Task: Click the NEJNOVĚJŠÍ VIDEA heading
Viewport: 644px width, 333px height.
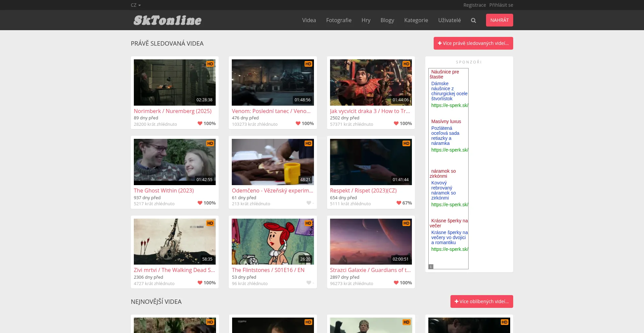Action: 156,301
